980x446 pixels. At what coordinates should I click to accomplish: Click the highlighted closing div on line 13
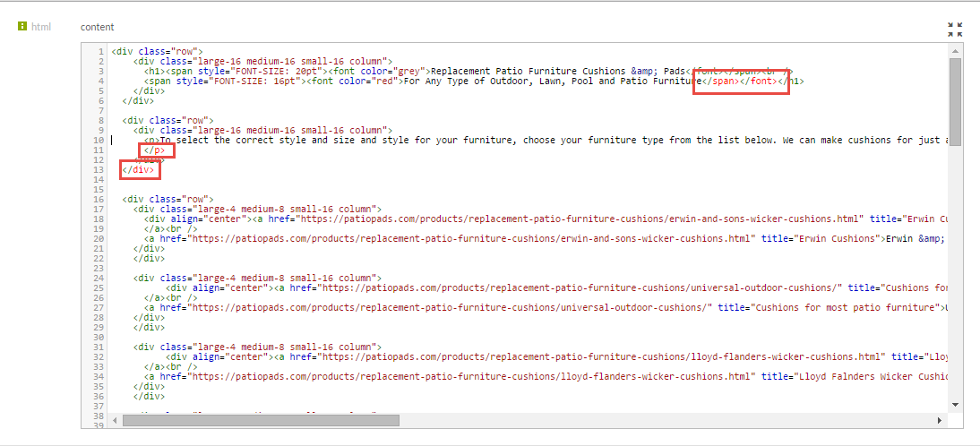[141, 169]
